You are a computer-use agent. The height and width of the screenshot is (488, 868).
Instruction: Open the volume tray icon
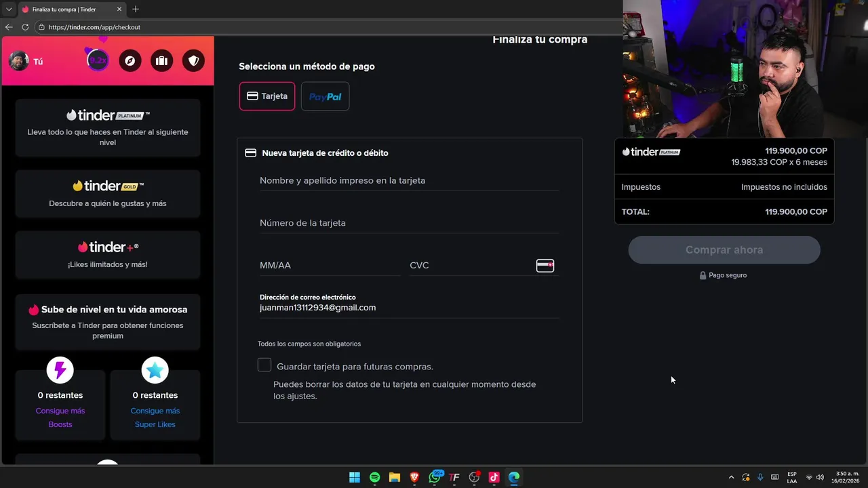pos(820,477)
